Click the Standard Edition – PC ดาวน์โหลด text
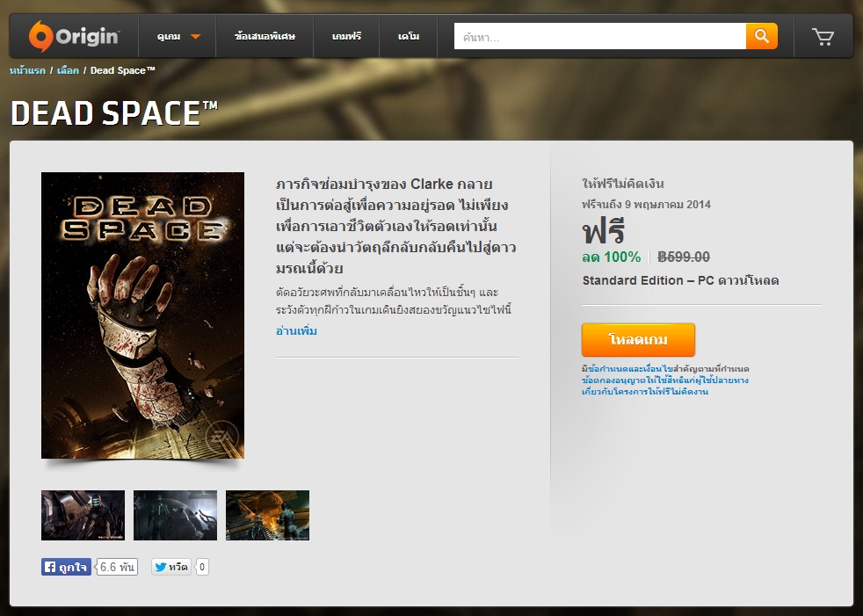Image resolution: width=863 pixels, height=616 pixels. tap(681, 280)
